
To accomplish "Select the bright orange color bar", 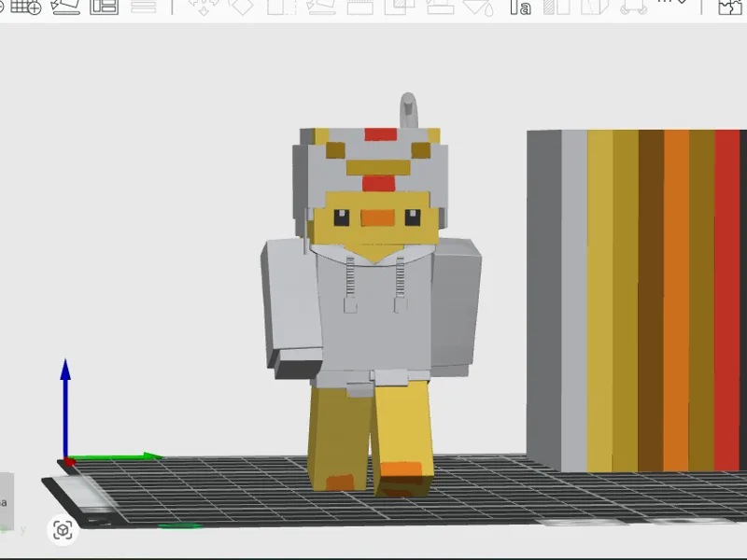I will (676, 300).
